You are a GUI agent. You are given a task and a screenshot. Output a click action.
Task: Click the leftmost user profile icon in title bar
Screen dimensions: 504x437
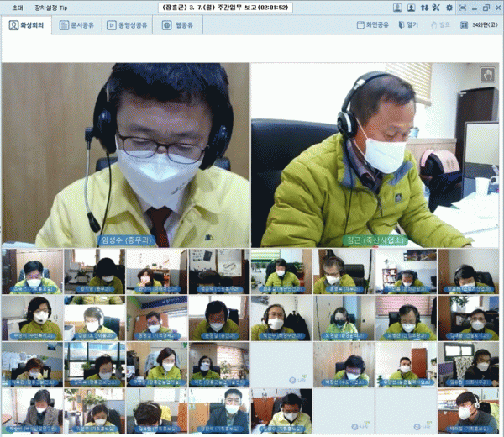pyautogui.click(x=396, y=8)
